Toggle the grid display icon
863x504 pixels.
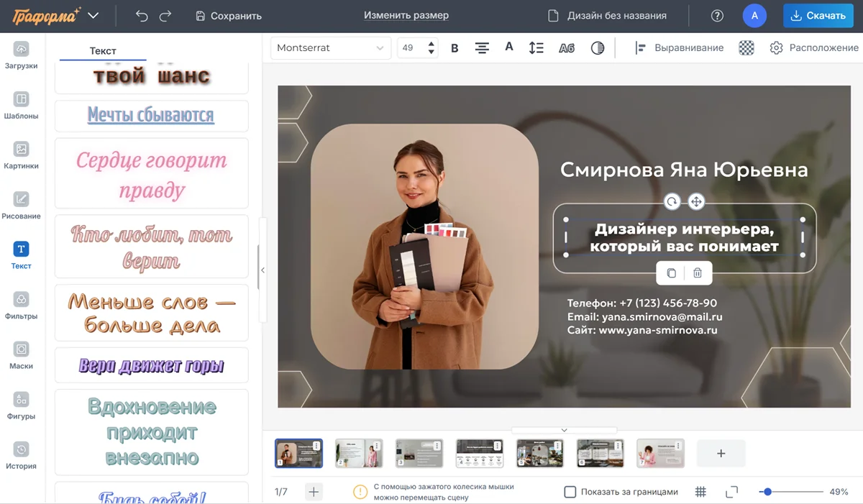(700, 492)
